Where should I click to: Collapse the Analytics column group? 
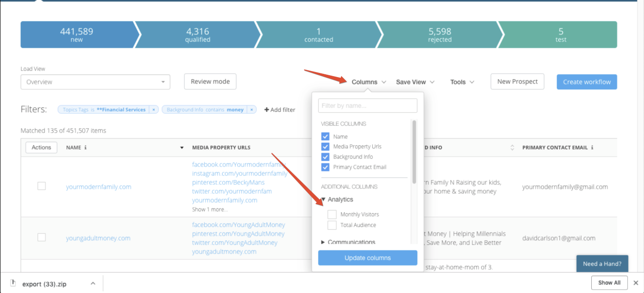coord(324,199)
